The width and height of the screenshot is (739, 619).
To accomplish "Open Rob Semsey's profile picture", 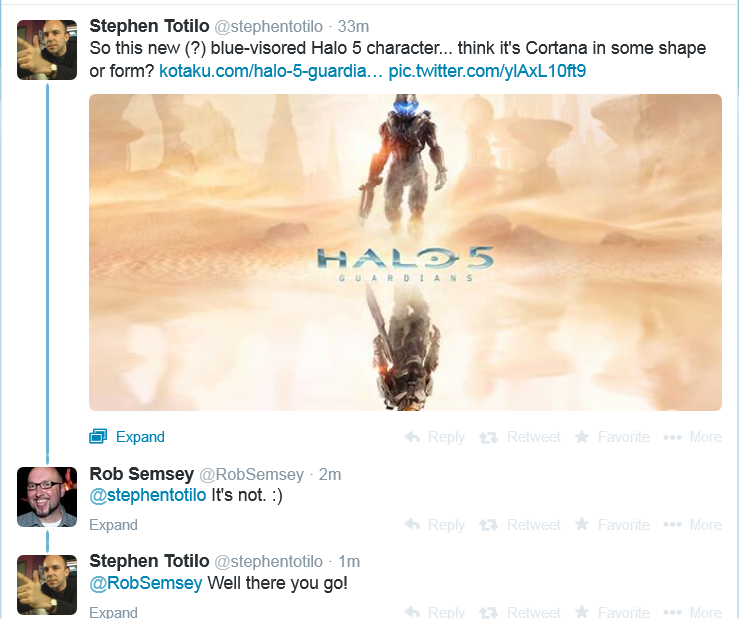I will point(47,497).
